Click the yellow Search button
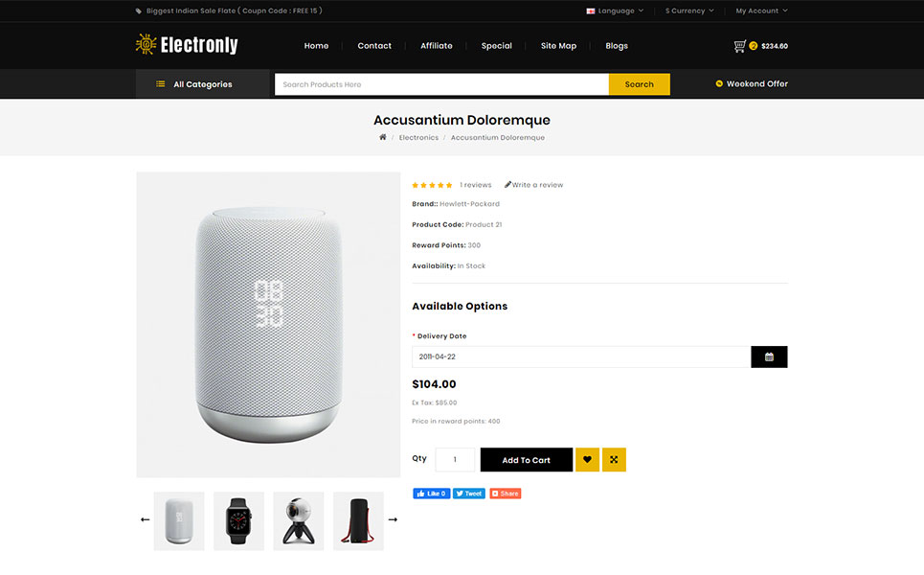Viewport: 924px width, 575px height. coord(639,84)
